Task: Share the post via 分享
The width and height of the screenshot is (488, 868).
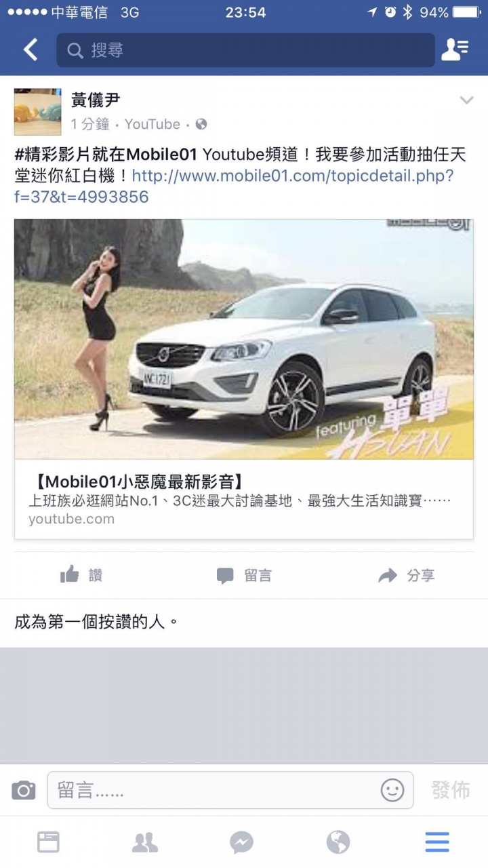Action: 407,576
